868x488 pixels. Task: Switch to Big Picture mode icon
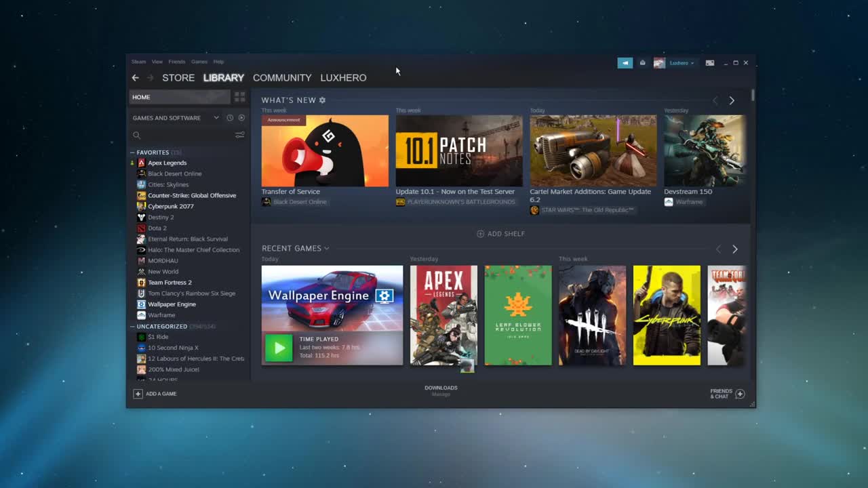tap(710, 63)
